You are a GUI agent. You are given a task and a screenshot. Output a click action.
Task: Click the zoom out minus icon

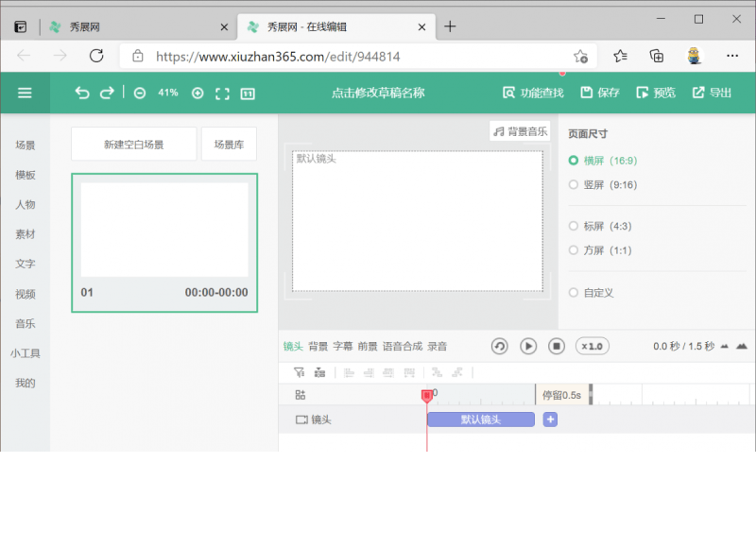[140, 93]
